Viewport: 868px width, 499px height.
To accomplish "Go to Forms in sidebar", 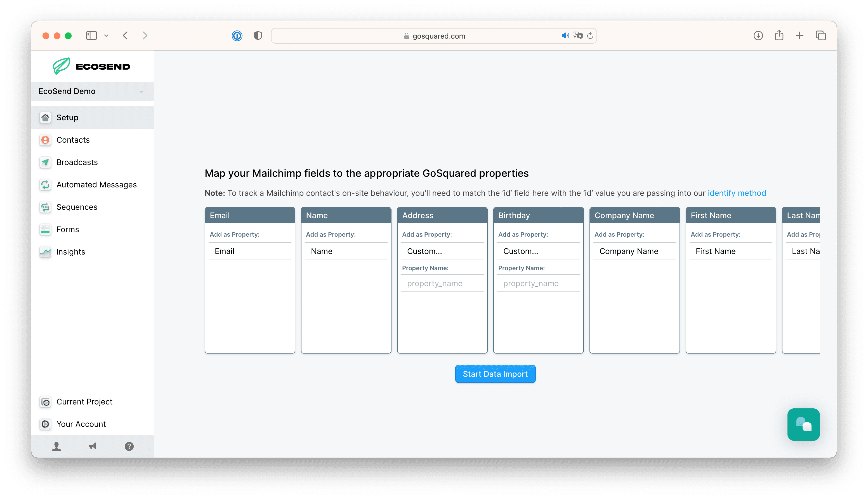I will pos(93,229).
